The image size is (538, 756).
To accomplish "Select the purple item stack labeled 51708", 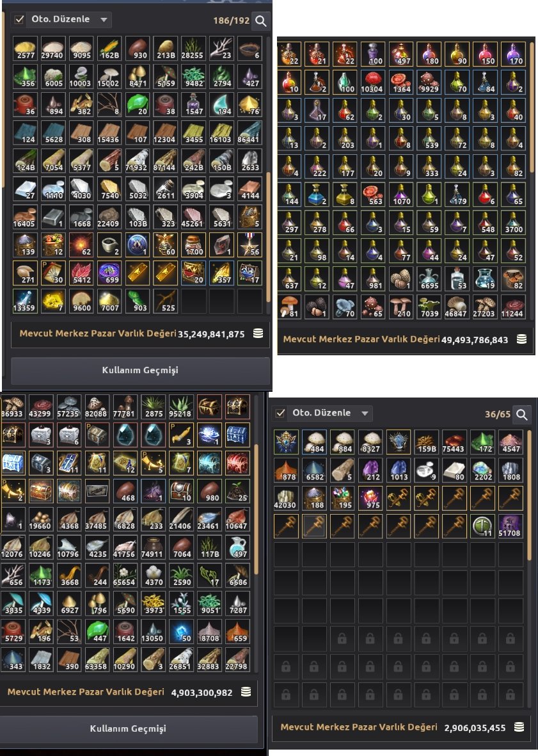I will [x=510, y=526].
